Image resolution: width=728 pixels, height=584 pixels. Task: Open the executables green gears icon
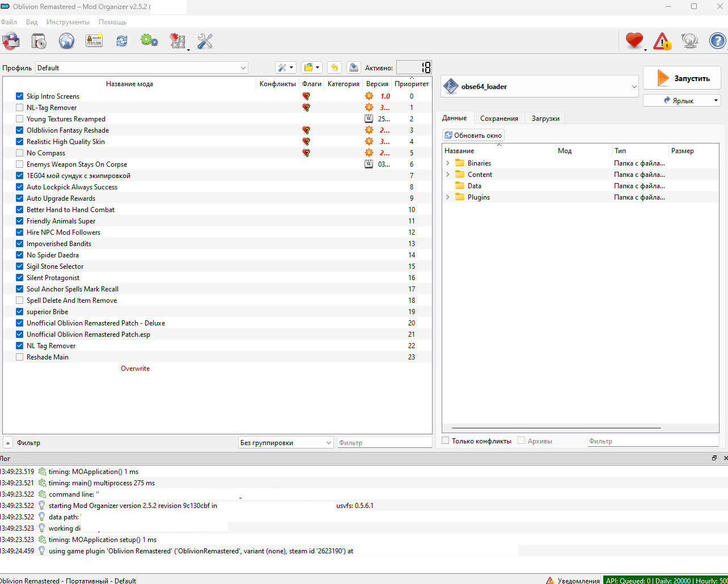pyautogui.click(x=149, y=41)
